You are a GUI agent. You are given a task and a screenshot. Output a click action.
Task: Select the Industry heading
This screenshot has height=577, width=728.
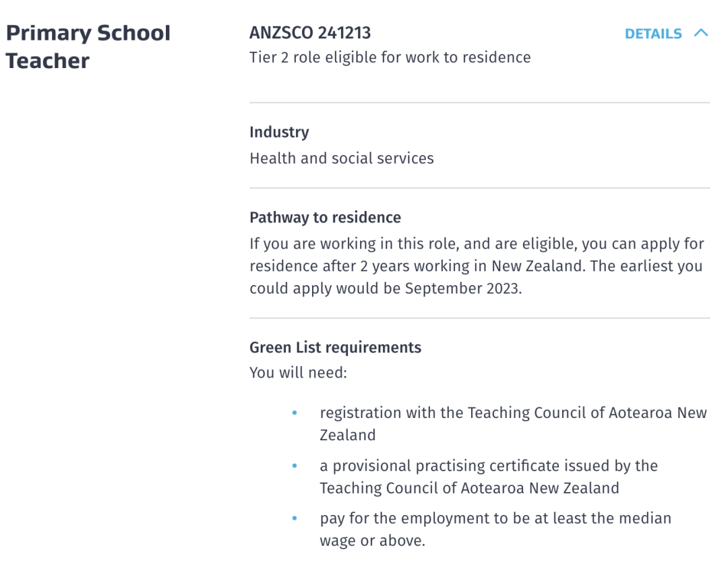(279, 132)
